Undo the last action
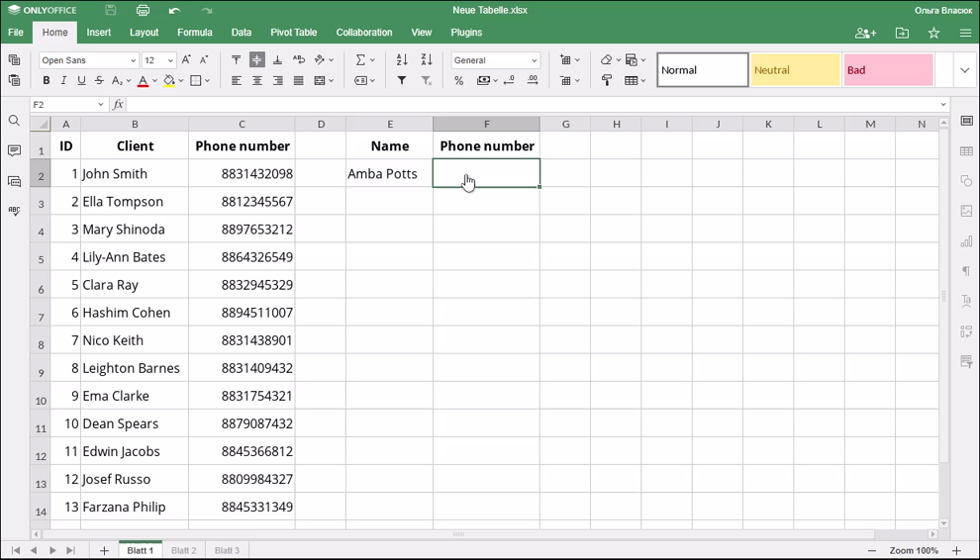The image size is (980, 560). (x=174, y=10)
